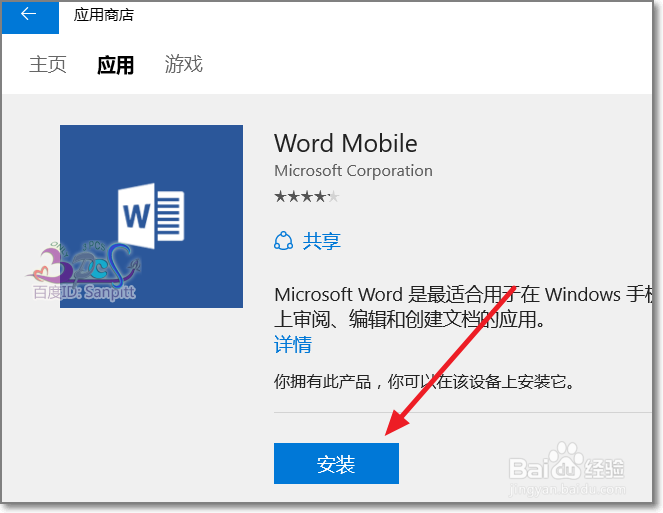Click the text 你拥有此产品
Image resolution: width=663 pixels, height=513 pixels.
tap(323, 381)
